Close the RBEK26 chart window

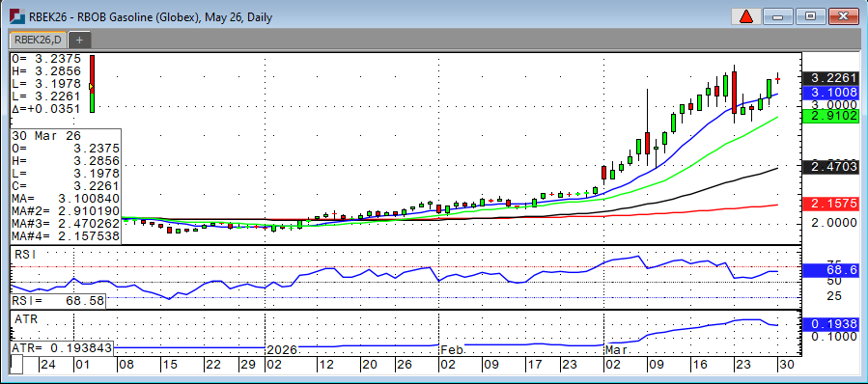pos(843,16)
